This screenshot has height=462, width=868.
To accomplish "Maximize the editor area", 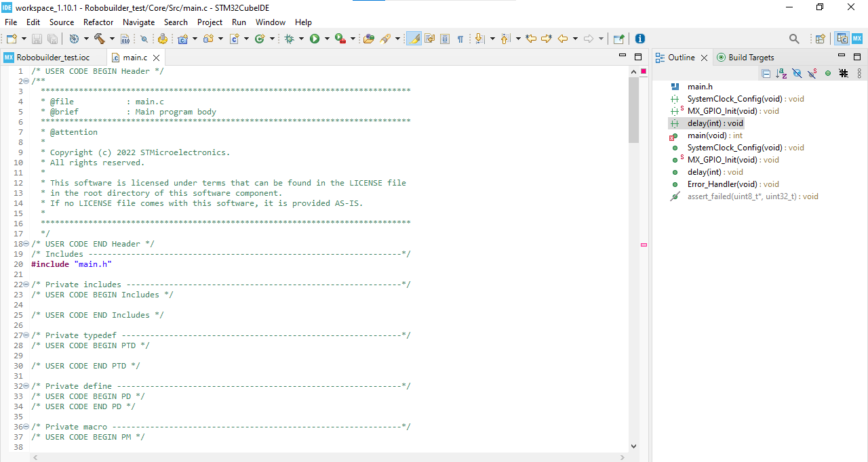I will (638, 57).
